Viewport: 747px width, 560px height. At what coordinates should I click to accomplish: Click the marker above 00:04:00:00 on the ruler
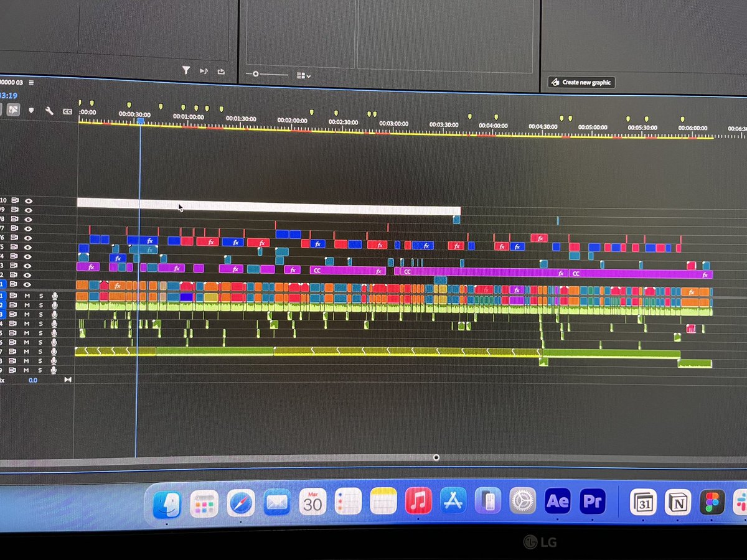[496, 116]
